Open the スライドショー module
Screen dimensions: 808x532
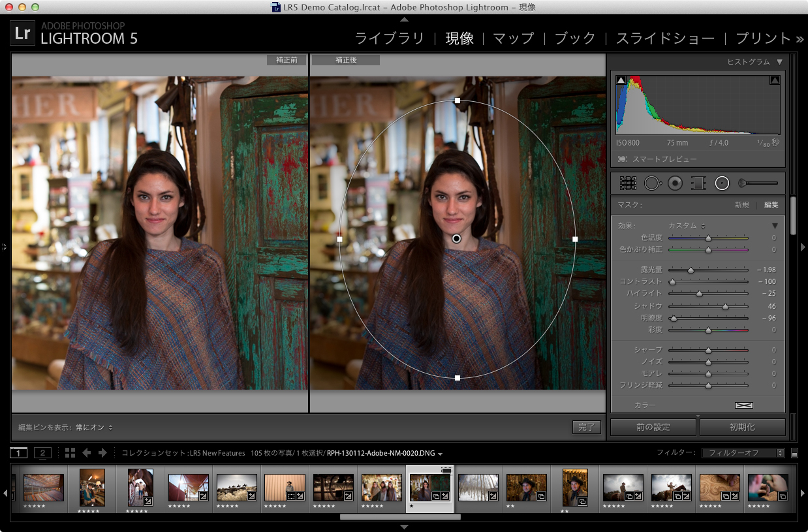pos(665,39)
